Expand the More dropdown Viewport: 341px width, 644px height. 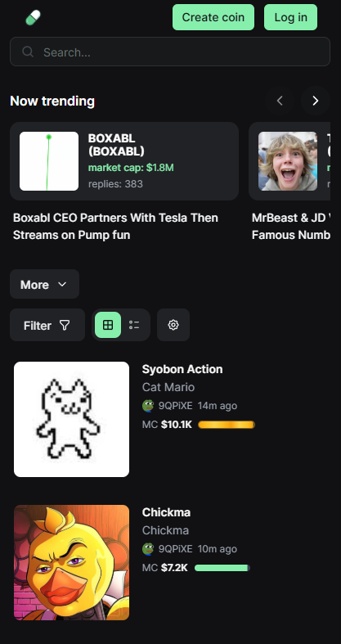(x=44, y=284)
